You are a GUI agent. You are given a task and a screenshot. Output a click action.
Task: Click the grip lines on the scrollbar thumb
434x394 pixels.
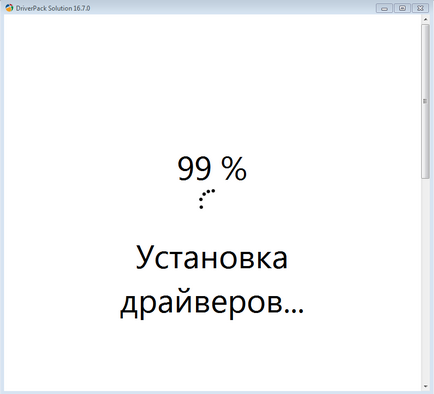tap(425, 101)
